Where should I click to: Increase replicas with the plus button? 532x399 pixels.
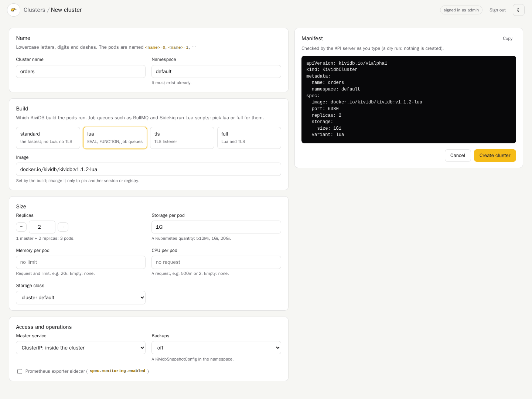[x=63, y=227]
